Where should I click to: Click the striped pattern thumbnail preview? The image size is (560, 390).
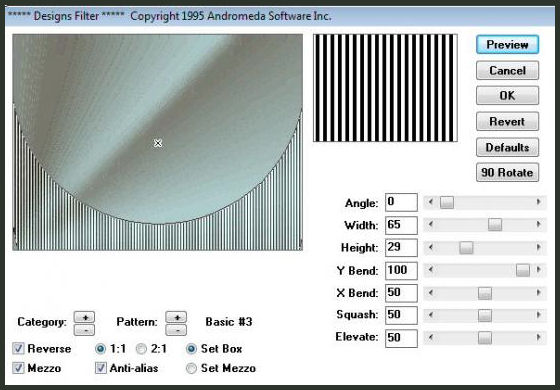click(x=385, y=88)
